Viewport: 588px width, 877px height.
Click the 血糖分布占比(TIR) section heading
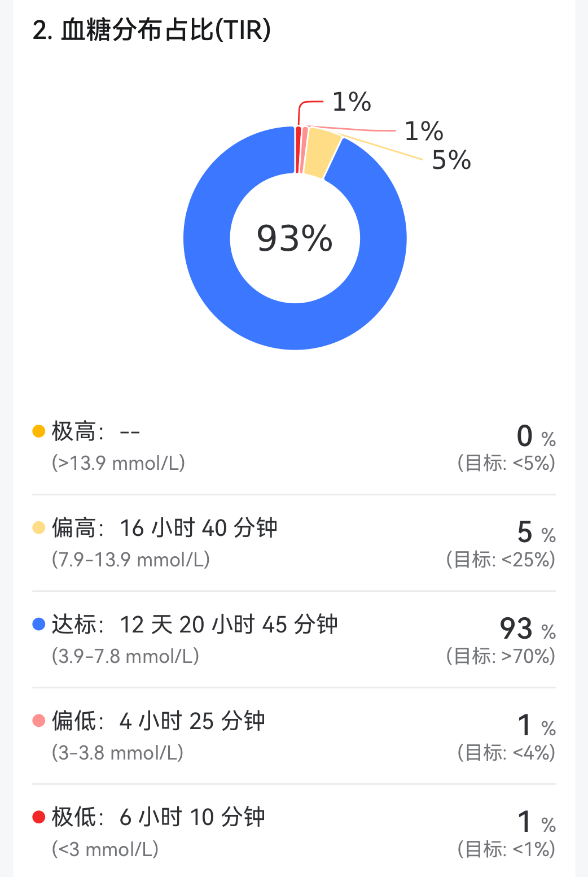tap(152, 30)
